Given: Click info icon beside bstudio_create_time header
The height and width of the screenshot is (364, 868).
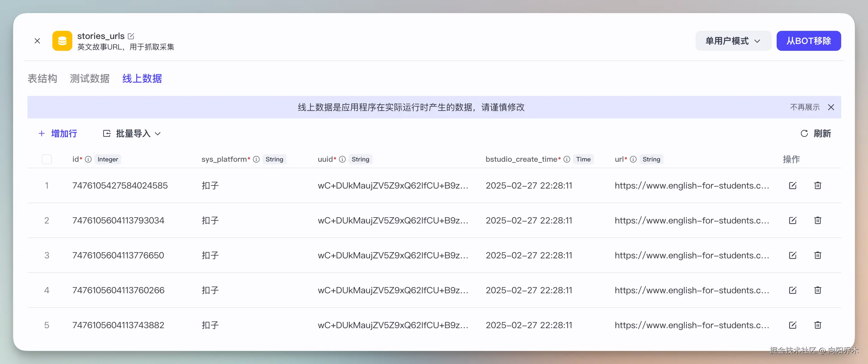Looking at the screenshot, I should (567, 159).
